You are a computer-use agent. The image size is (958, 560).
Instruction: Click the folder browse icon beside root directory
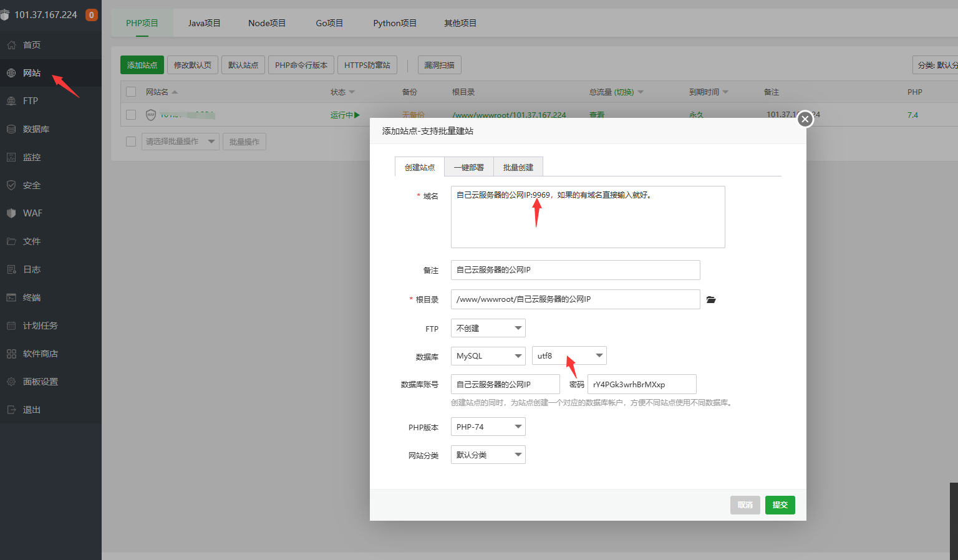(710, 300)
